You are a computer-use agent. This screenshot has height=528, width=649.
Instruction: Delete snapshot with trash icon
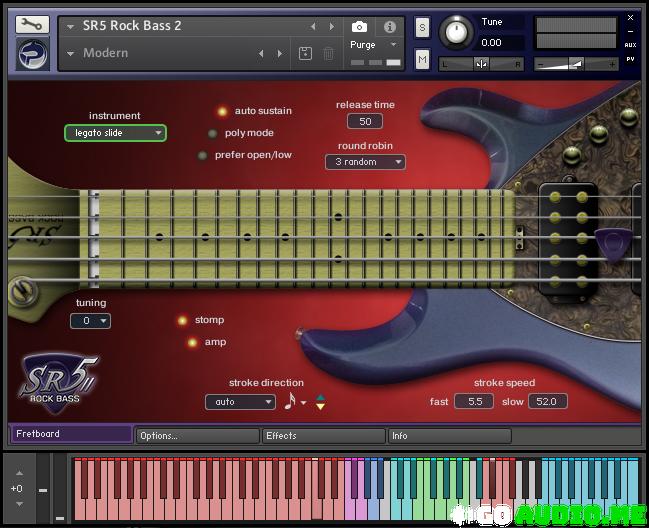coord(328,53)
